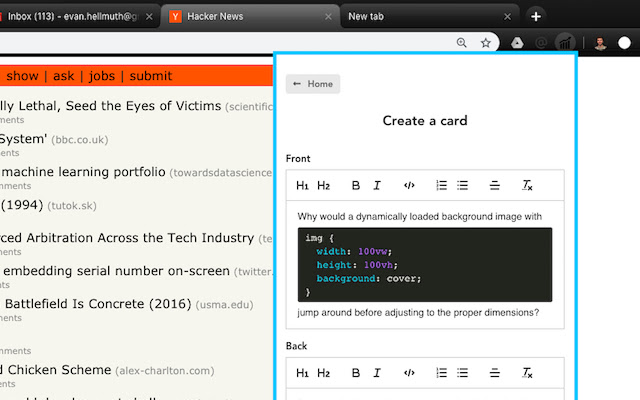The height and width of the screenshot is (400, 640).
Task: Change text alignment in the Front editor
Action: (494, 185)
